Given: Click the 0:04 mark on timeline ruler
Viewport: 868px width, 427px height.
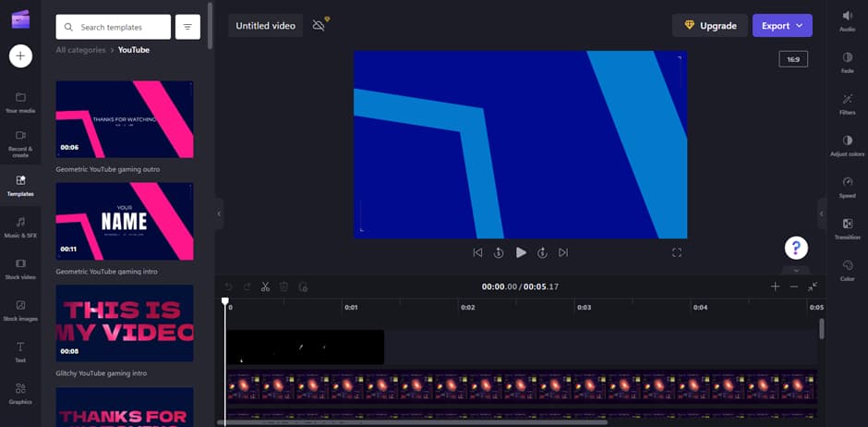Looking at the screenshot, I should [700, 307].
